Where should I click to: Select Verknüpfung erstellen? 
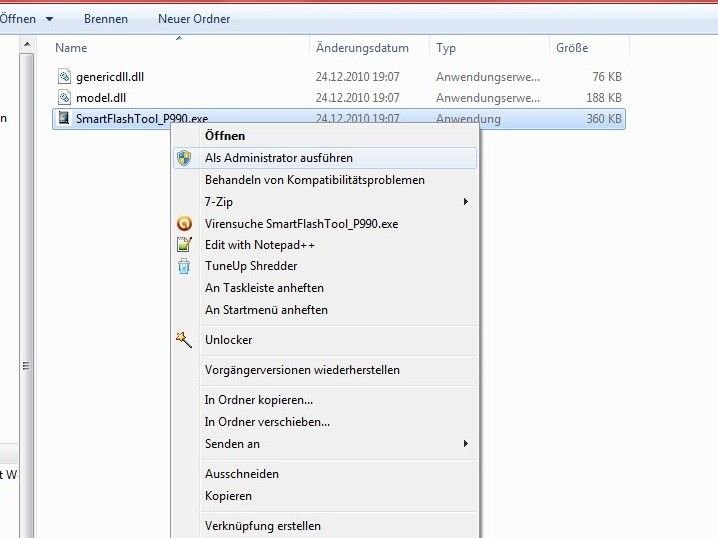point(325,526)
